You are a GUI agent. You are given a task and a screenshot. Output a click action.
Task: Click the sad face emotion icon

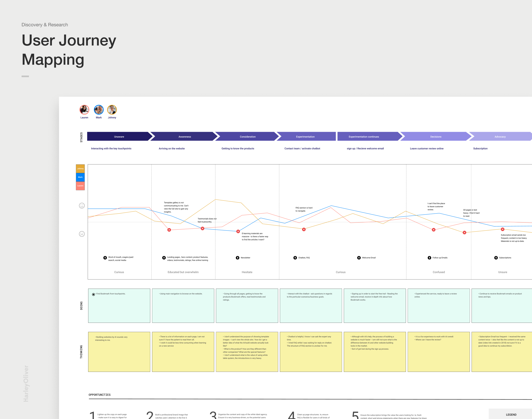[x=82, y=234]
